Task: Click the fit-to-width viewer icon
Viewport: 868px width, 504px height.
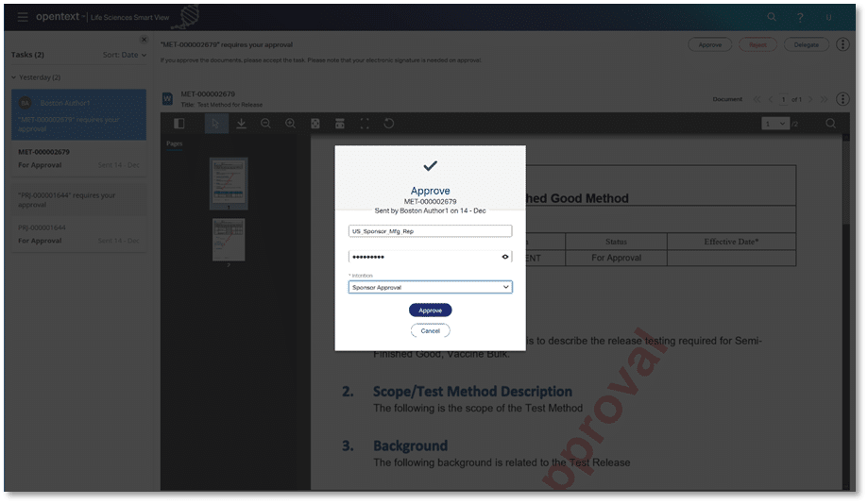Action: pyautogui.click(x=340, y=124)
